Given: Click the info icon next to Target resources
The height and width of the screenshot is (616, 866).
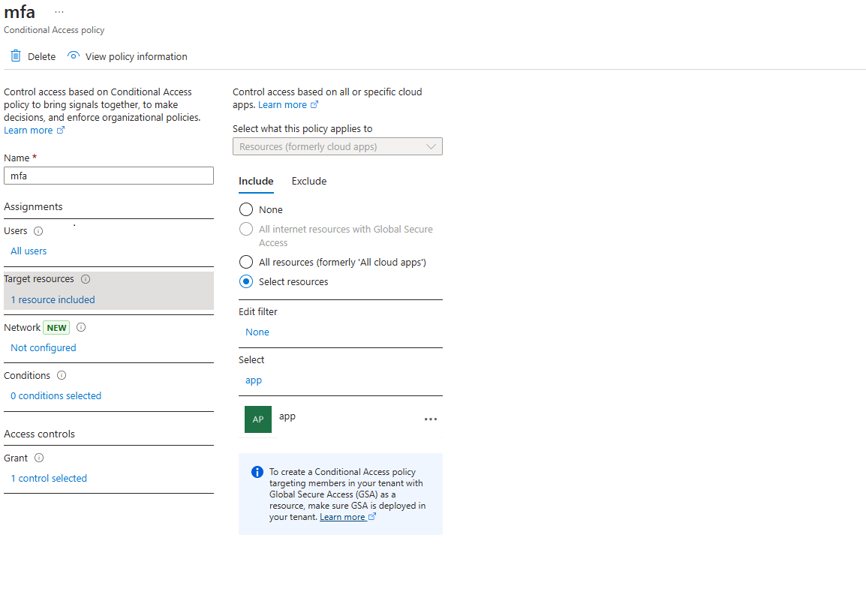Looking at the screenshot, I should pos(86,279).
